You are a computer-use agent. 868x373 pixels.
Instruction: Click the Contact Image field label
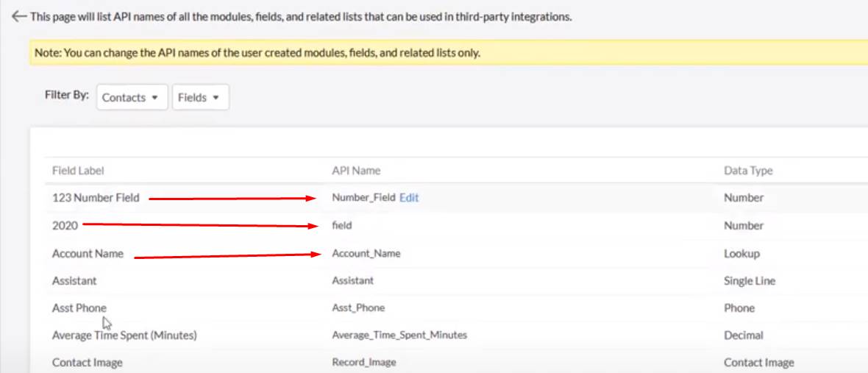[x=87, y=363]
